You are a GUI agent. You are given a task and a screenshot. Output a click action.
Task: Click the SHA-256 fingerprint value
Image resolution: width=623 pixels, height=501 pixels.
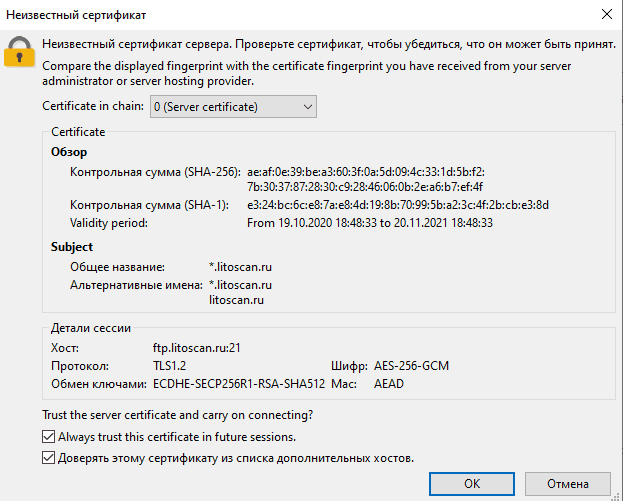point(366,179)
